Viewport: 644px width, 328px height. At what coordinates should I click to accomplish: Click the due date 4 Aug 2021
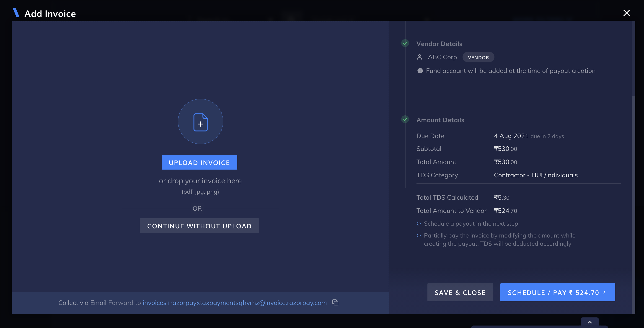(511, 136)
